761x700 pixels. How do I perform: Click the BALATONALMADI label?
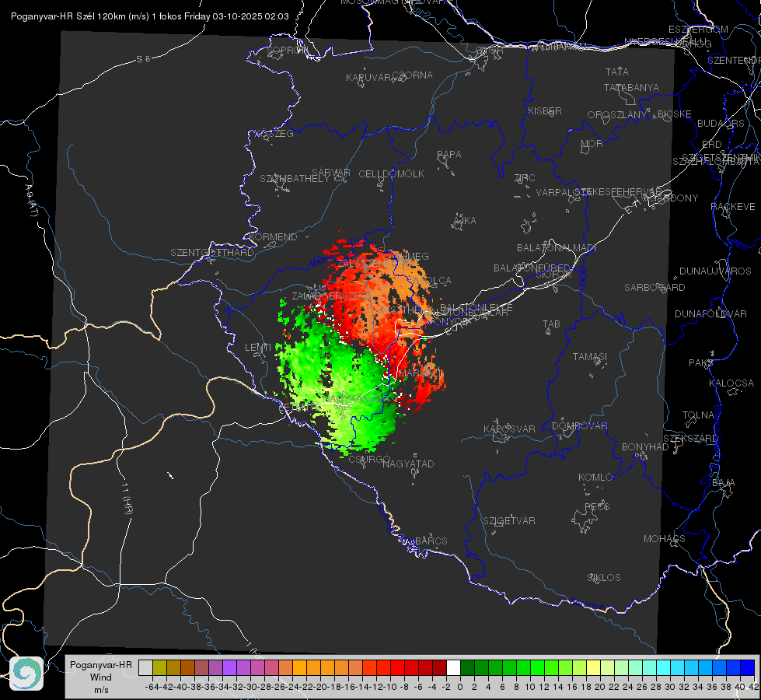pyautogui.click(x=557, y=248)
